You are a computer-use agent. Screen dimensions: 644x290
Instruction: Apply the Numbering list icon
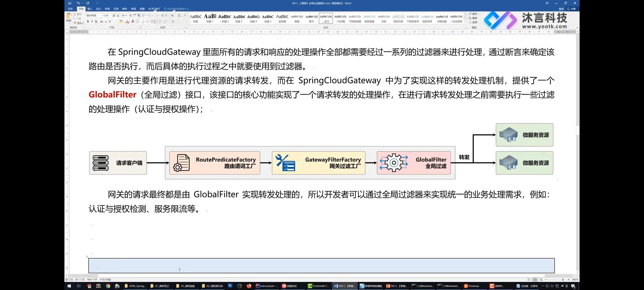point(150,16)
